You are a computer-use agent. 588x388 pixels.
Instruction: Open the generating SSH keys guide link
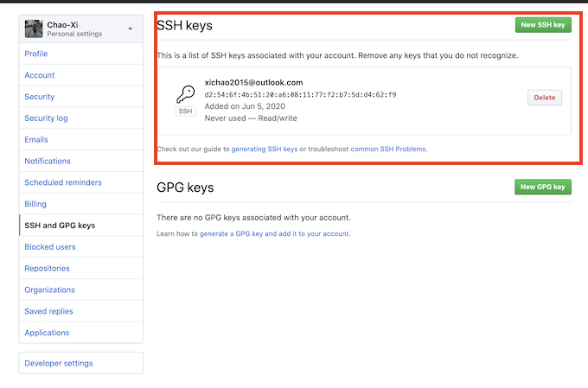(x=264, y=149)
